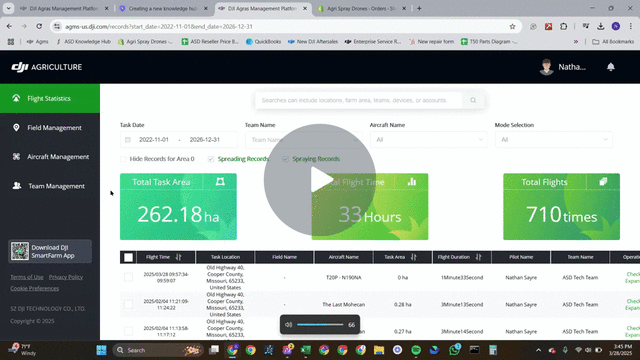
Task: Open Cookie Preferences link
Action: (35, 289)
